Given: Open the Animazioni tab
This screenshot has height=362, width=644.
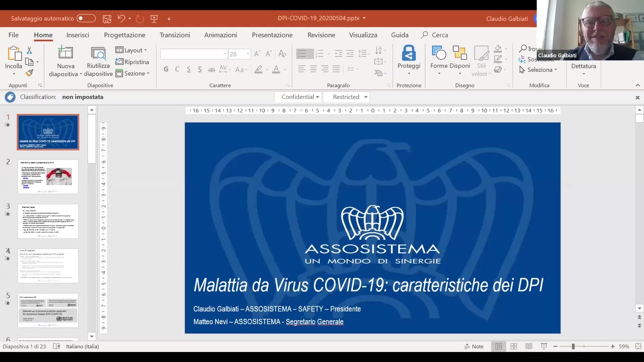Looking at the screenshot, I should point(220,35).
